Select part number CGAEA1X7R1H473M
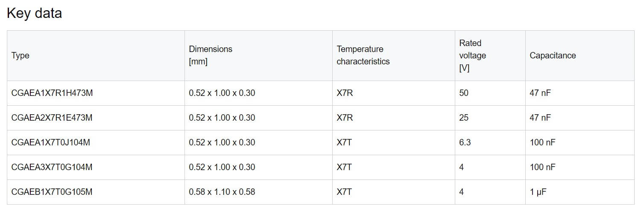Image resolution: width=644 pixels, height=214 pixels. pos(52,93)
